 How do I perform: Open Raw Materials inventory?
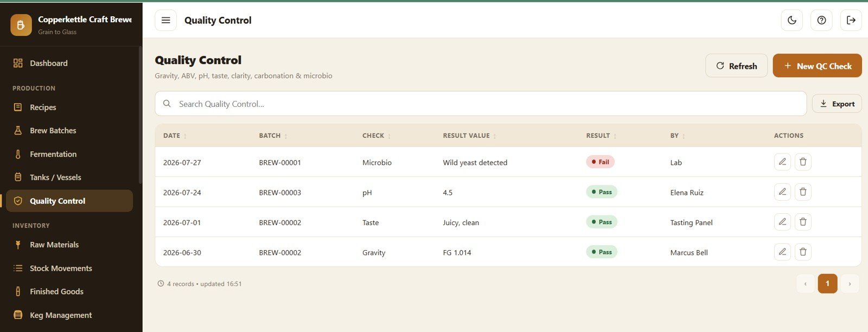click(69, 245)
